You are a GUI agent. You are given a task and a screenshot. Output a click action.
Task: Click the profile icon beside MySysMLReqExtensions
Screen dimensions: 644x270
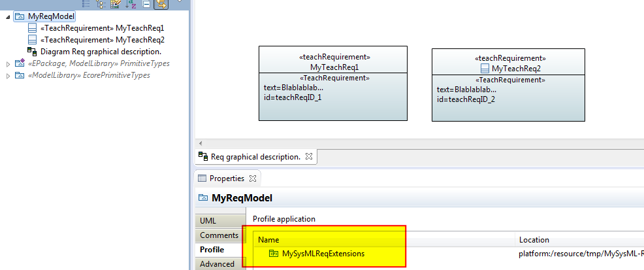(274, 254)
